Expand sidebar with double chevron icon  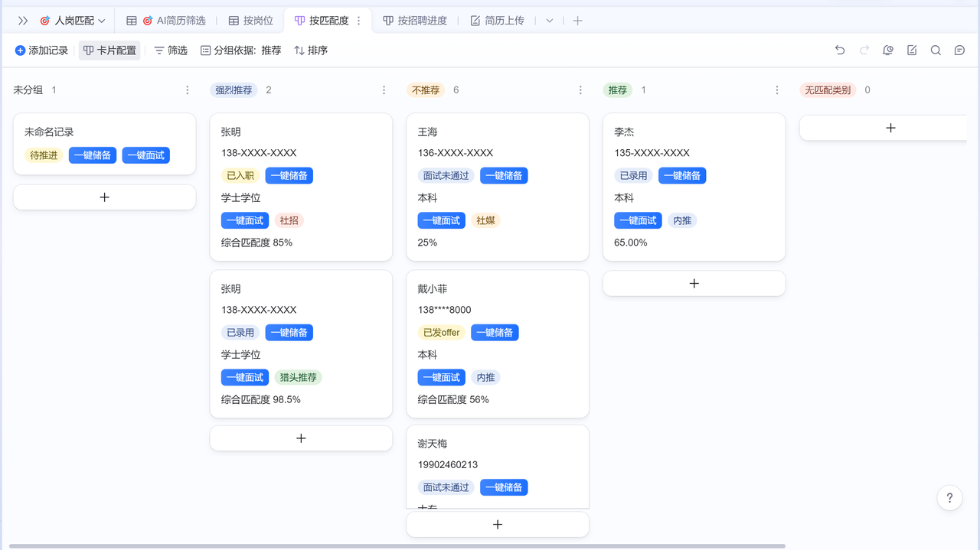click(23, 21)
